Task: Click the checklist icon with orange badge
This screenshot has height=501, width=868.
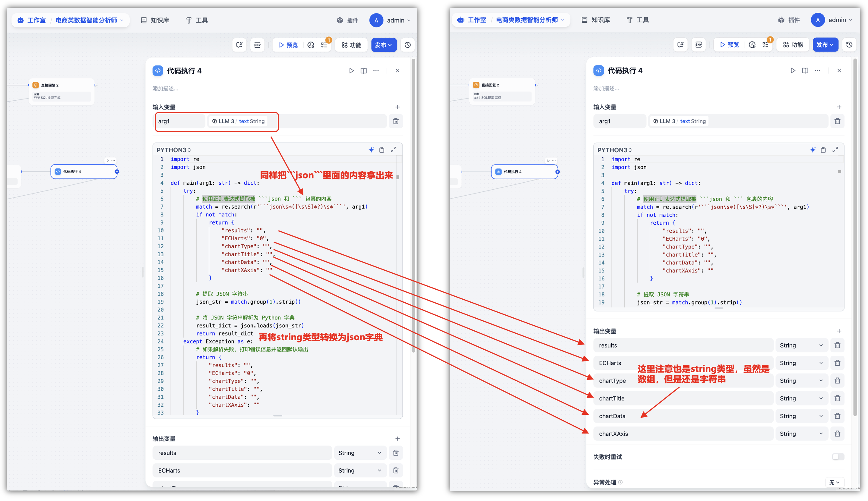Action: click(324, 45)
